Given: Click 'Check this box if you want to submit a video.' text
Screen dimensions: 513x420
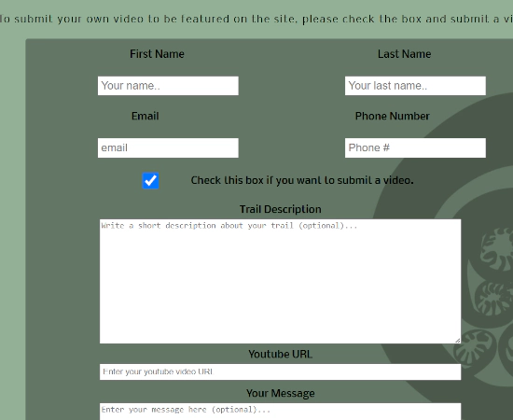Looking at the screenshot, I should tap(302, 180).
